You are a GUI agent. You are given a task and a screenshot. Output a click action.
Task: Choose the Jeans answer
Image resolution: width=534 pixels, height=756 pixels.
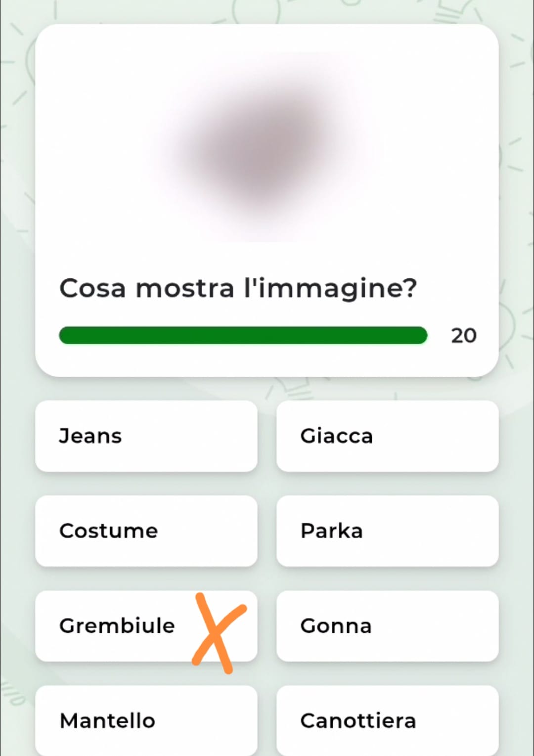click(x=146, y=436)
